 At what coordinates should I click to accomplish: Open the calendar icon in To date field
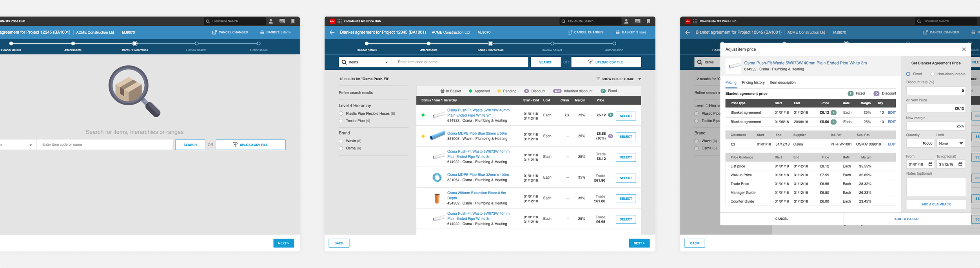pyautogui.click(x=960, y=164)
